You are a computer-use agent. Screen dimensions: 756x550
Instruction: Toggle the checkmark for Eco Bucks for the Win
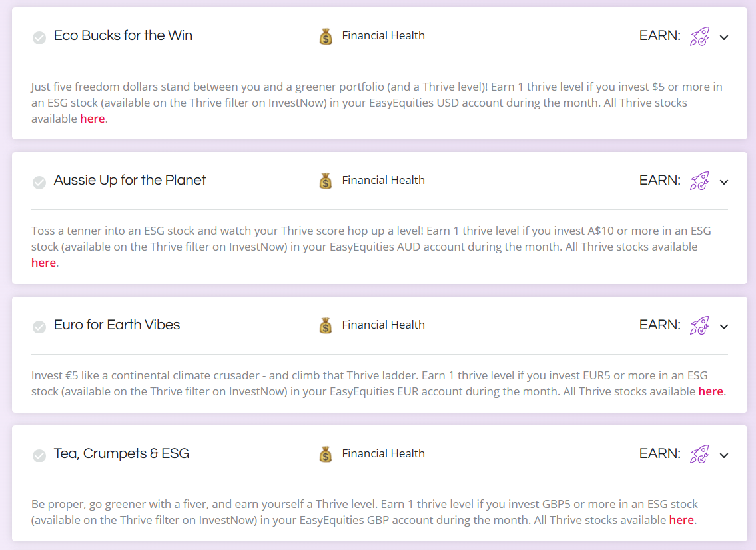click(x=39, y=37)
